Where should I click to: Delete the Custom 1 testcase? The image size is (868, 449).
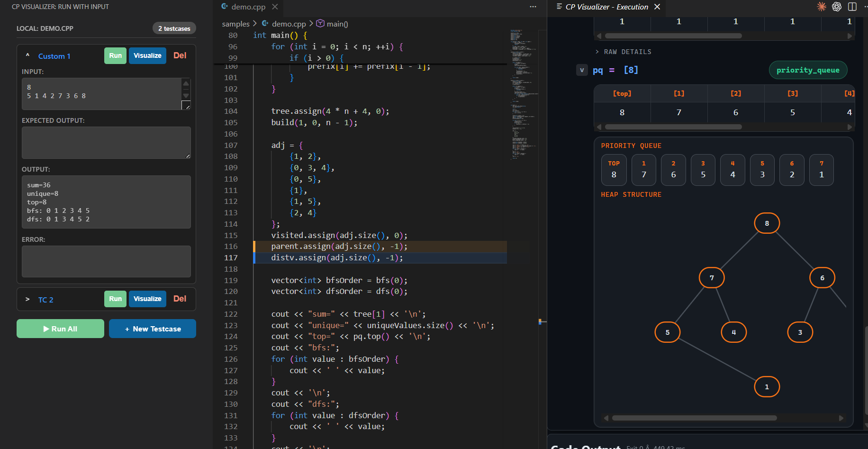point(180,55)
